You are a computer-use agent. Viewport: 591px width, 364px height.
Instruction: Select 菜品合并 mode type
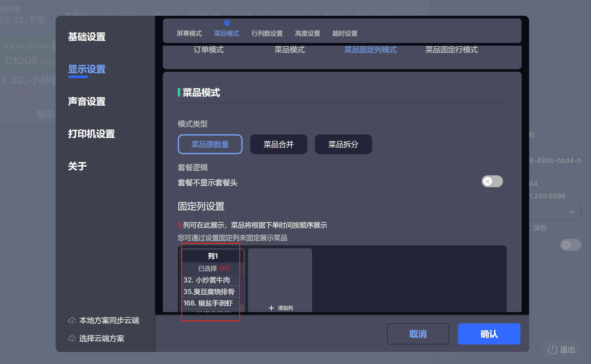[x=278, y=144]
